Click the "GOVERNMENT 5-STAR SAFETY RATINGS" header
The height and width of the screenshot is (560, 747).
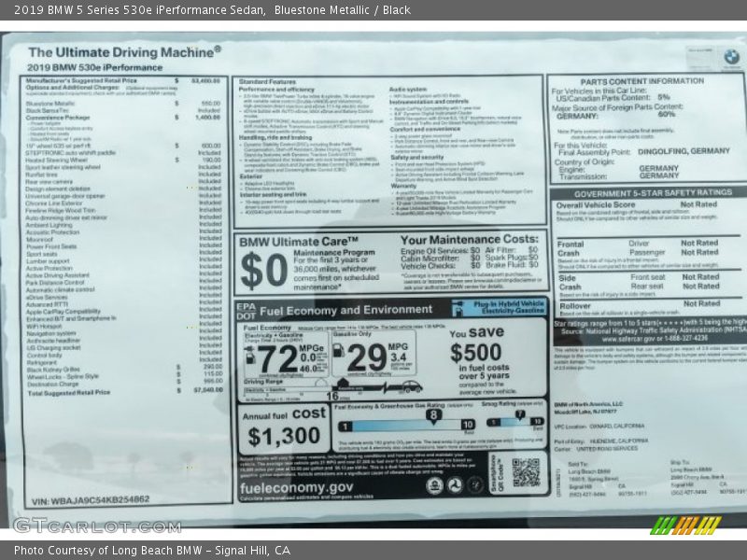653,193
